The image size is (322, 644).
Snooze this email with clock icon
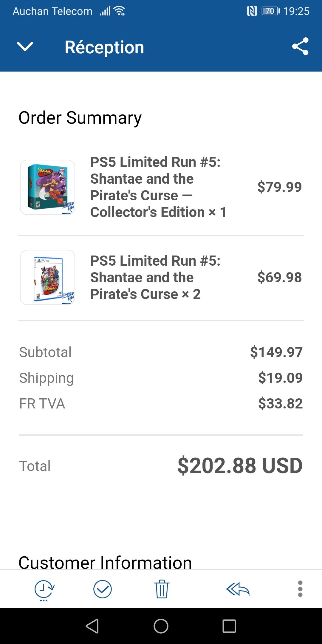click(x=44, y=590)
